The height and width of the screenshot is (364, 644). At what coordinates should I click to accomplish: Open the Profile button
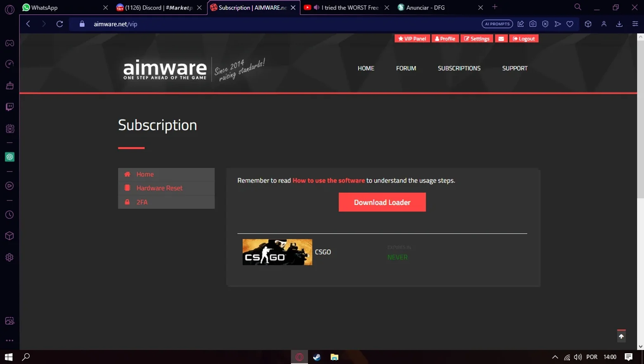445,38
